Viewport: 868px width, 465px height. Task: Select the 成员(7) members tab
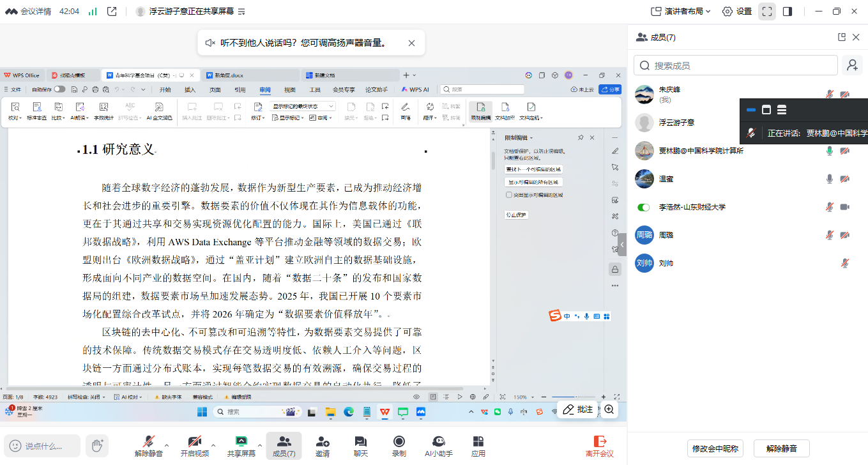284,445
